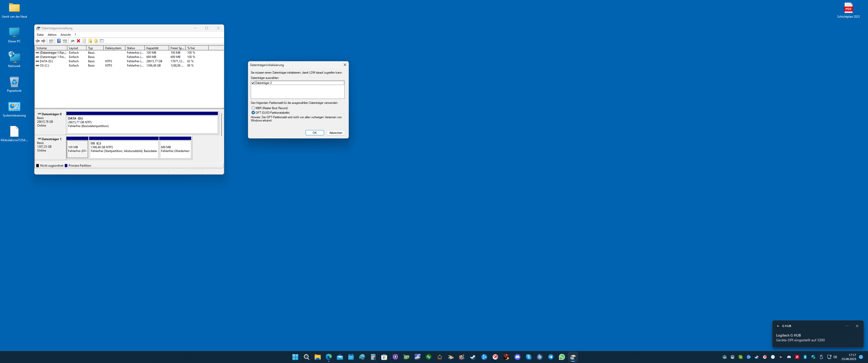Click the connect disk toolbar icon
This screenshot has height=363, width=868.
point(72,41)
